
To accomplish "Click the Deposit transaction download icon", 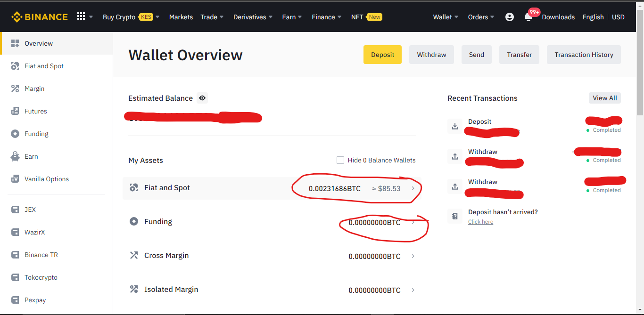I will [455, 126].
